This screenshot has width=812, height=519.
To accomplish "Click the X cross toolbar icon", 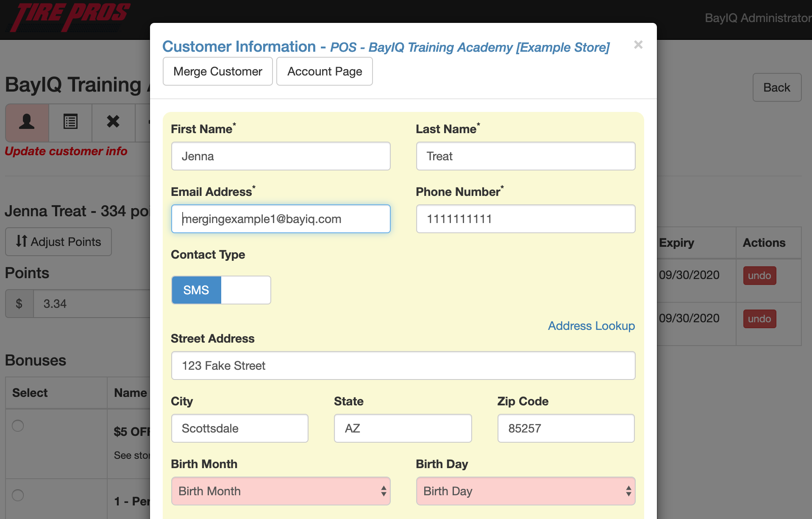I will [113, 122].
